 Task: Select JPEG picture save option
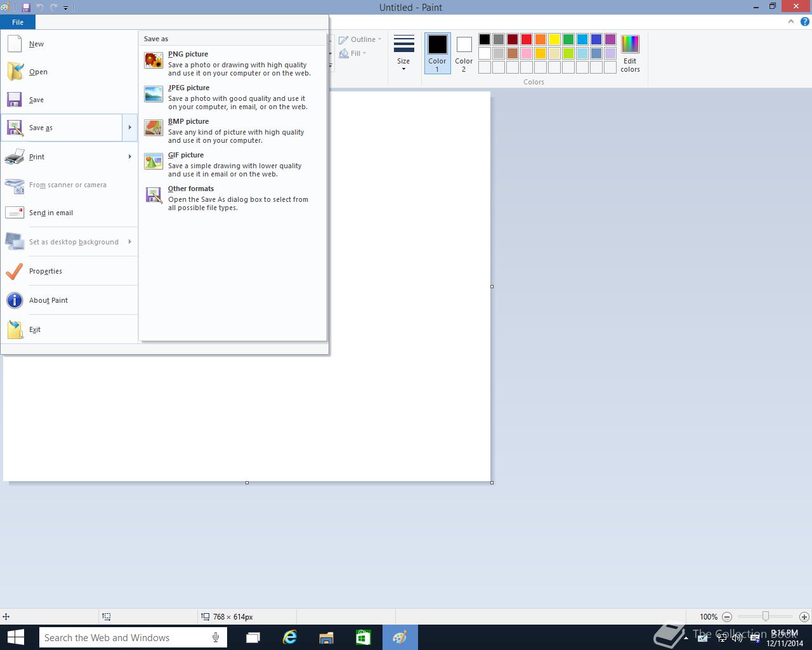coord(233,97)
